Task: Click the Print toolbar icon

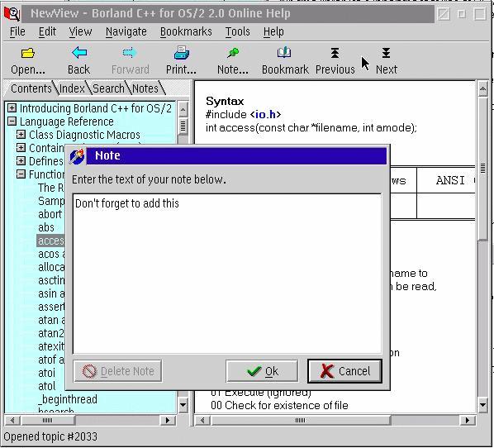Action: [x=182, y=53]
